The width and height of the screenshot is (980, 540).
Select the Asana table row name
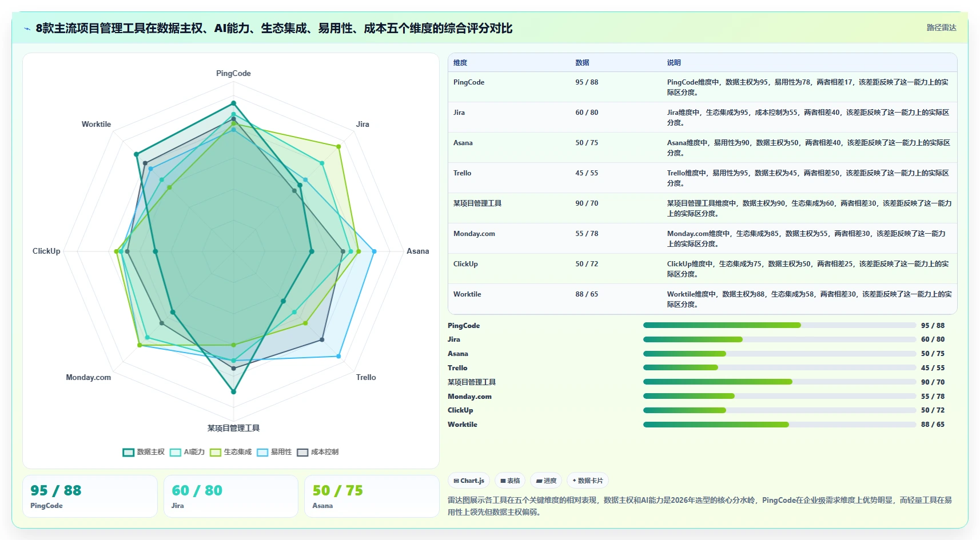point(463,143)
